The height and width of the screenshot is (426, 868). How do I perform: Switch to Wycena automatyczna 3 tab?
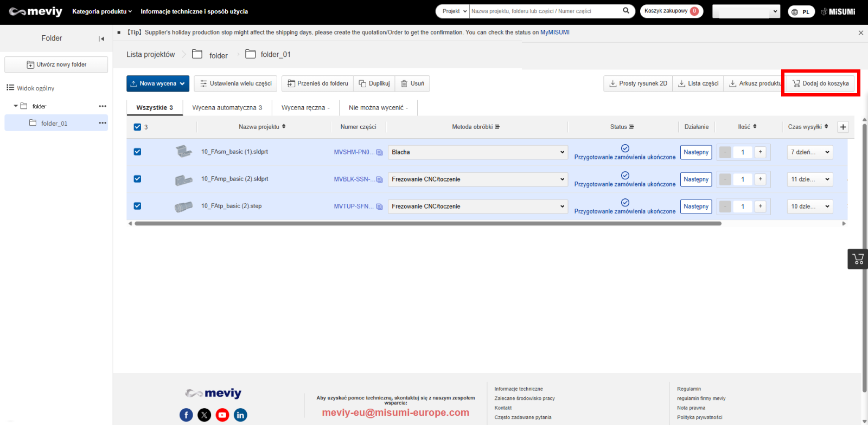[x=227, y=107]
